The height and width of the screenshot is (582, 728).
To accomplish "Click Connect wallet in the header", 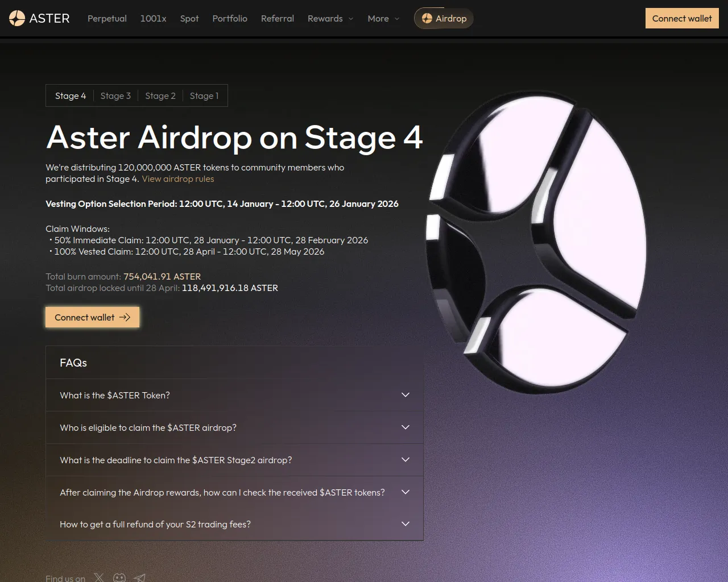I will 682,18.
